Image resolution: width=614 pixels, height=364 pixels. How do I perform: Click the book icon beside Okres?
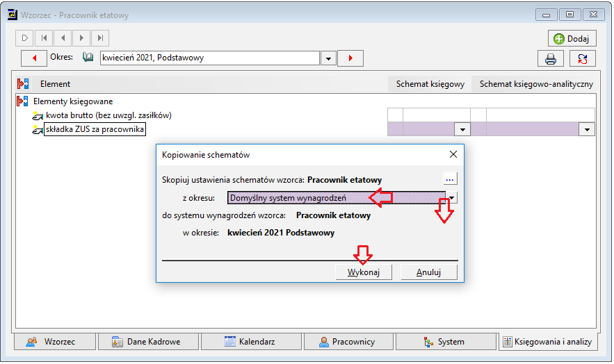point(88,58)
